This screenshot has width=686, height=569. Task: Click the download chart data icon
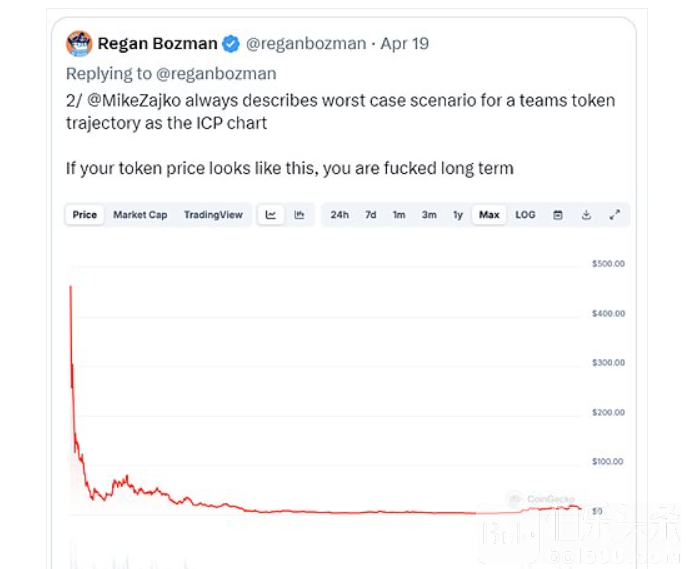(x=586, y=215)
